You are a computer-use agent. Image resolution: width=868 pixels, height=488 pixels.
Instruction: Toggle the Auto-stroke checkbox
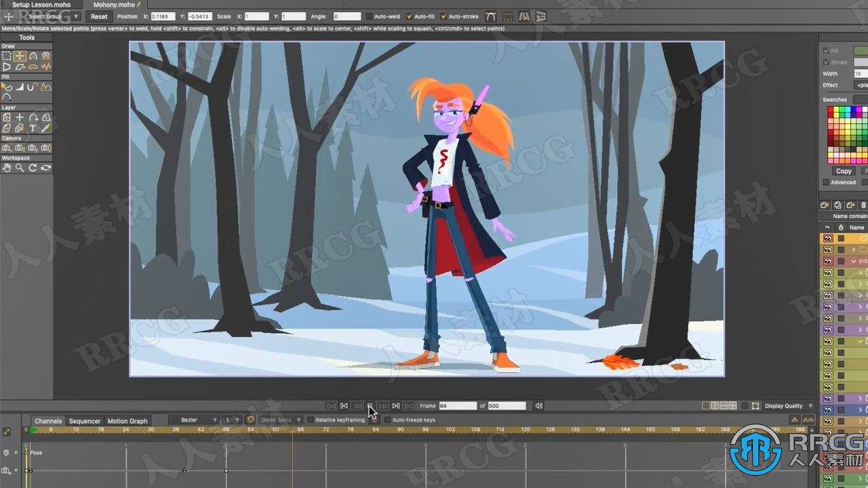pyautogui.click(x=443, y=16)
